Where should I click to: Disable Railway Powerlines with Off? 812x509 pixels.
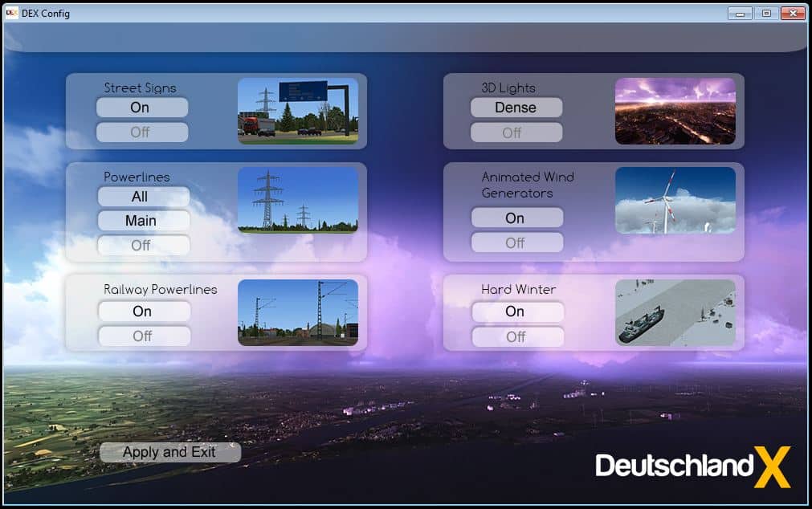point(143,336)
